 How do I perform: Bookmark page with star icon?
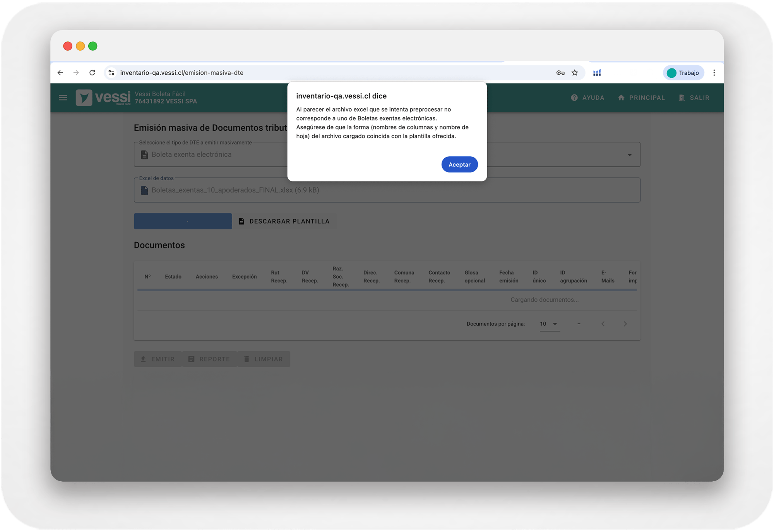[x=575, y=73]
